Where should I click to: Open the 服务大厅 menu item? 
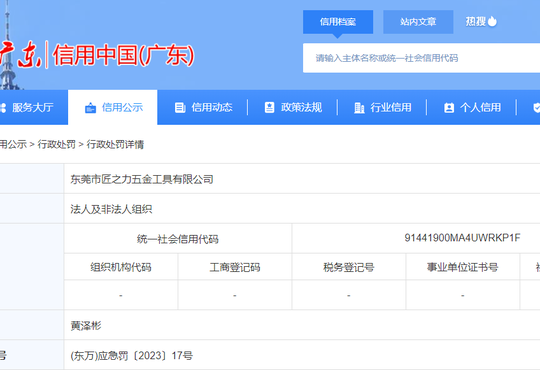point(33,107)
